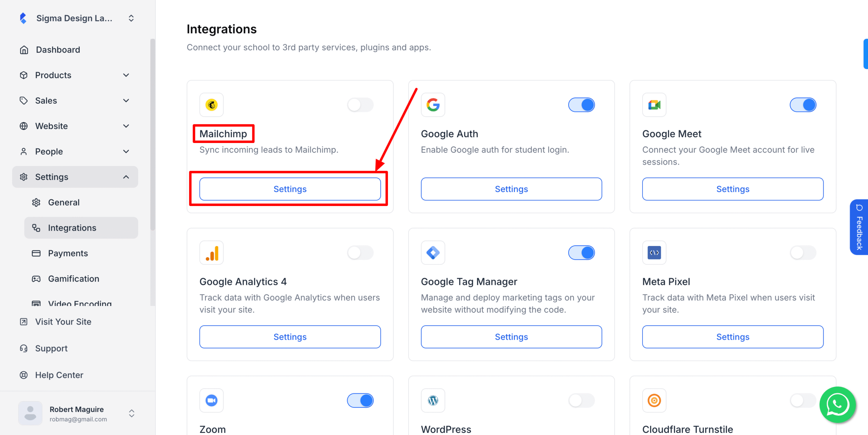Open Google Tag Manager Settings button

click(x=511, y=337)
